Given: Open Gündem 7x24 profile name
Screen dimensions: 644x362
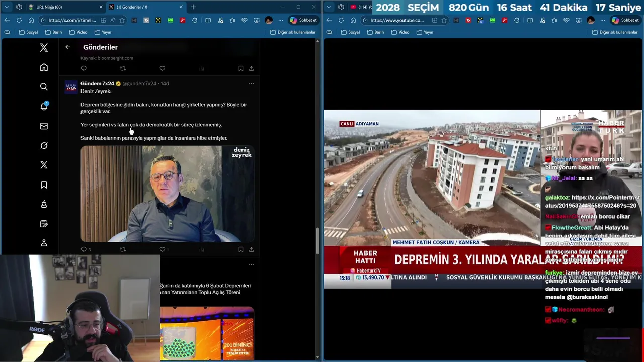Looking at the screenshot, I should (97, 83).
